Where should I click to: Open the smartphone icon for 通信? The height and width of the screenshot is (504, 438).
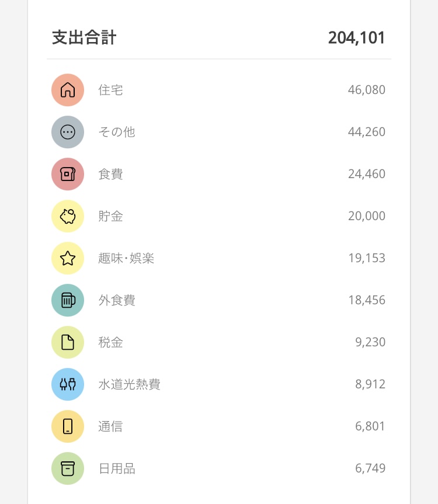68,426
